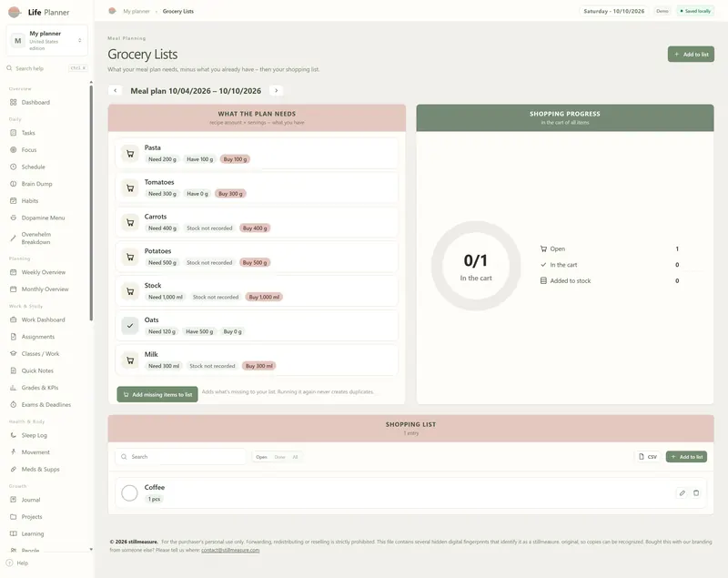Delete Coffee using the trash icon
The width and height of the screenshot is (728, 578).
pos(696,493)
